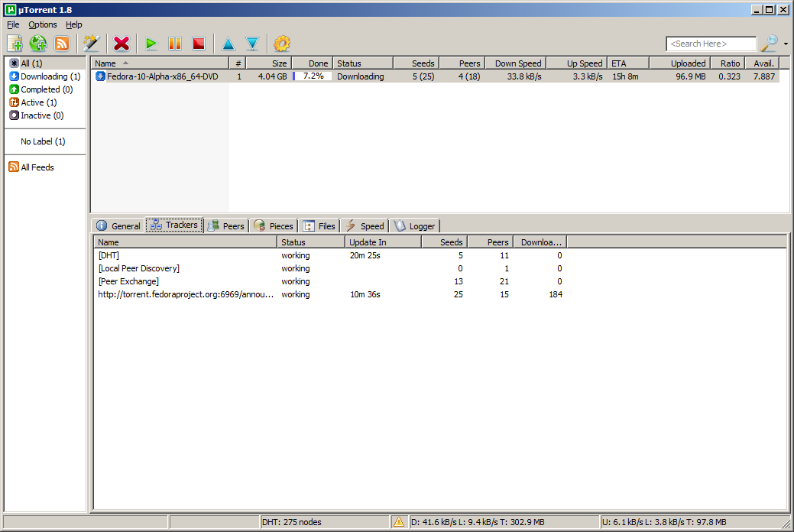
Task: Select the No Label (1) entry
Action: 43,141
